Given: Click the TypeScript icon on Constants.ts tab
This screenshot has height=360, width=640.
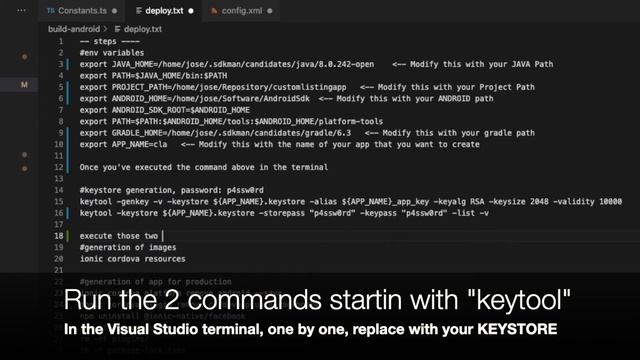Looking at the screenshot, I should [x=51, y=11].
